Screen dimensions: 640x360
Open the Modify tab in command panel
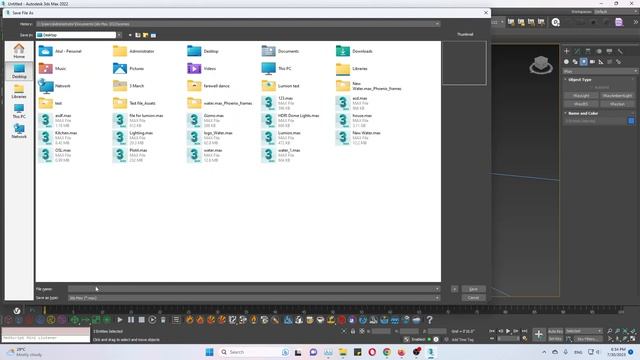click(577, 51)
